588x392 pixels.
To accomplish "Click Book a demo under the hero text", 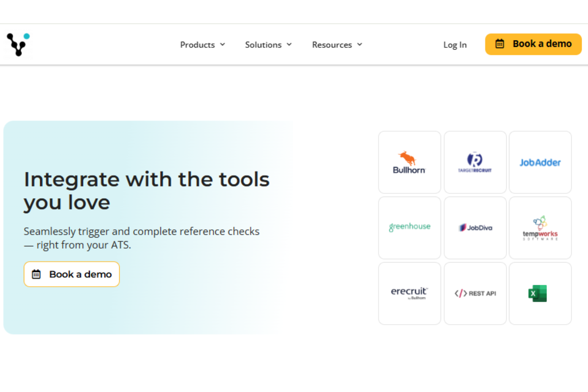I will 72,274.
